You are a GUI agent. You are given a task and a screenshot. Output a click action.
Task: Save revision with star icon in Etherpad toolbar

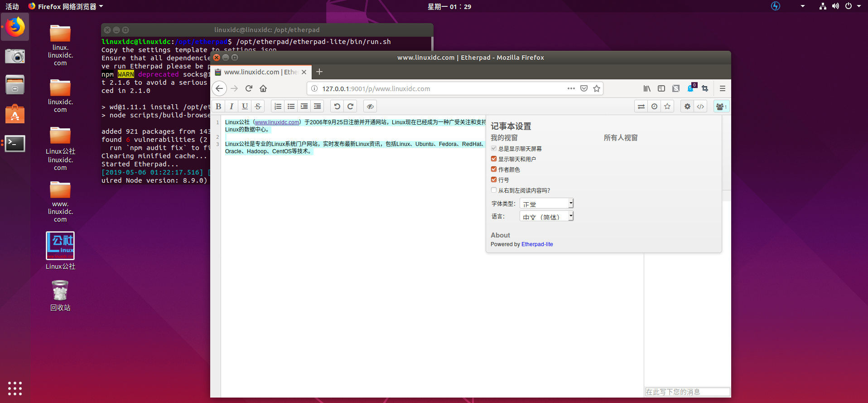667,107
